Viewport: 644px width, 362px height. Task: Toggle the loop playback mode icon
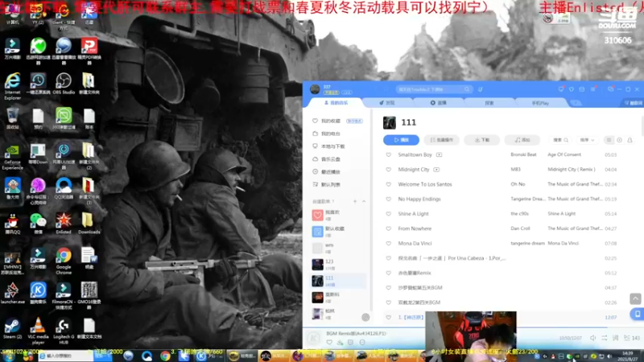pos(605,338)
